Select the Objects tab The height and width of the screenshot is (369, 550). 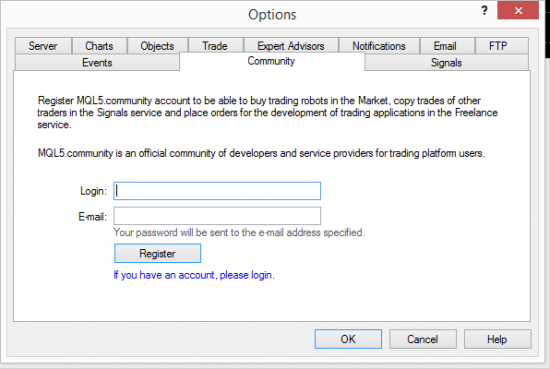pos(157,46)
